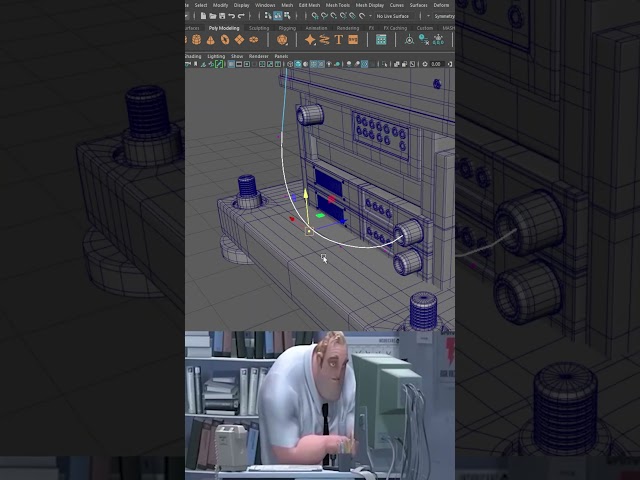
Task: Switch to the Animation shelf tab
Action: click(316, 28)
